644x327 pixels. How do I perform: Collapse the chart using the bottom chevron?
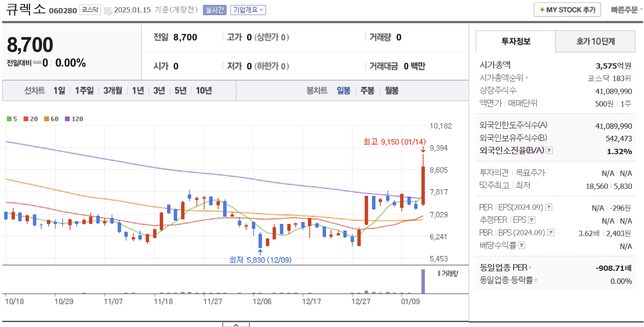pos(236,325)
